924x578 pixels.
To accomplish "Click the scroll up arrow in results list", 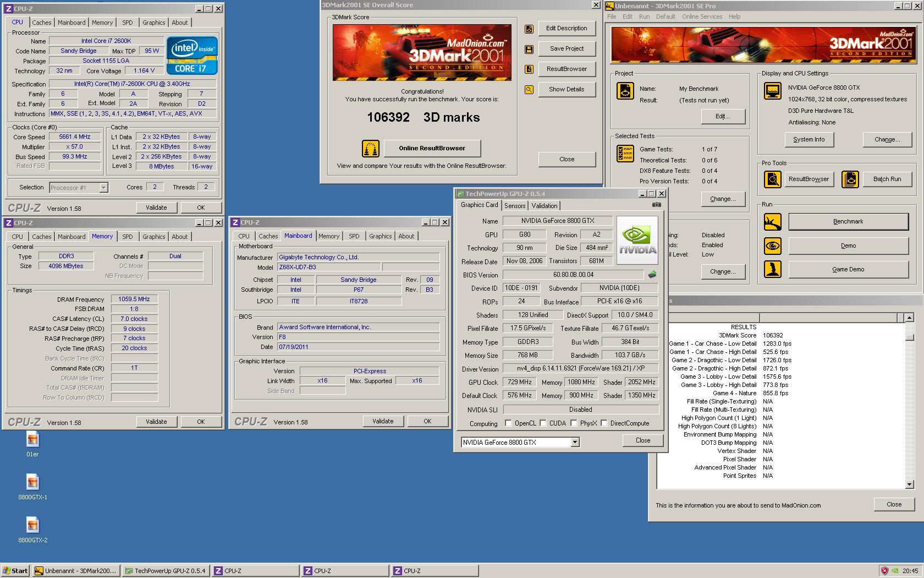I will click(909, 318).
